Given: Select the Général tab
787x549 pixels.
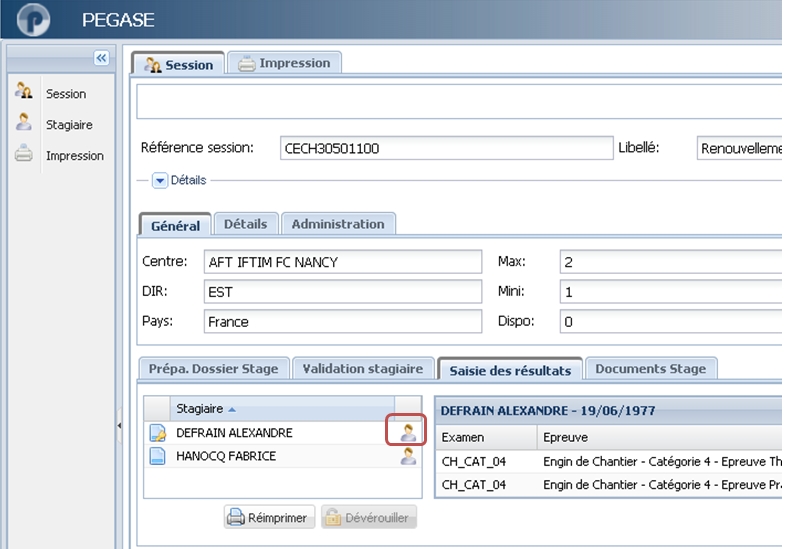Looking at the screenshot, I should tap(175, 225).
